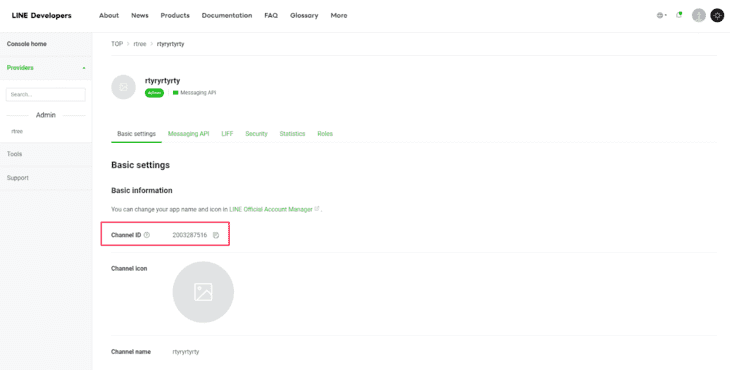730x370 pixels.
Task: Click rtyryrtyrty in the breadcrumb
Action: tap(170, 44)
